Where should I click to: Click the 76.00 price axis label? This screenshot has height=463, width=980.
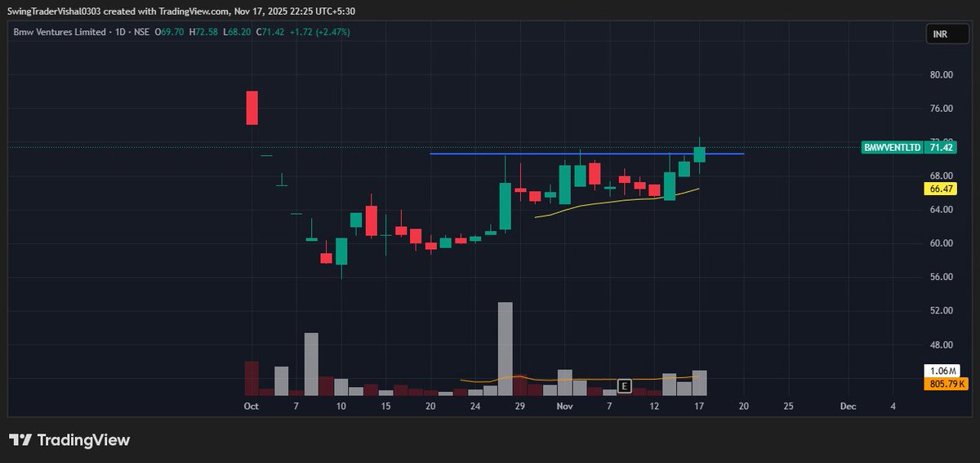coord(942,108)
